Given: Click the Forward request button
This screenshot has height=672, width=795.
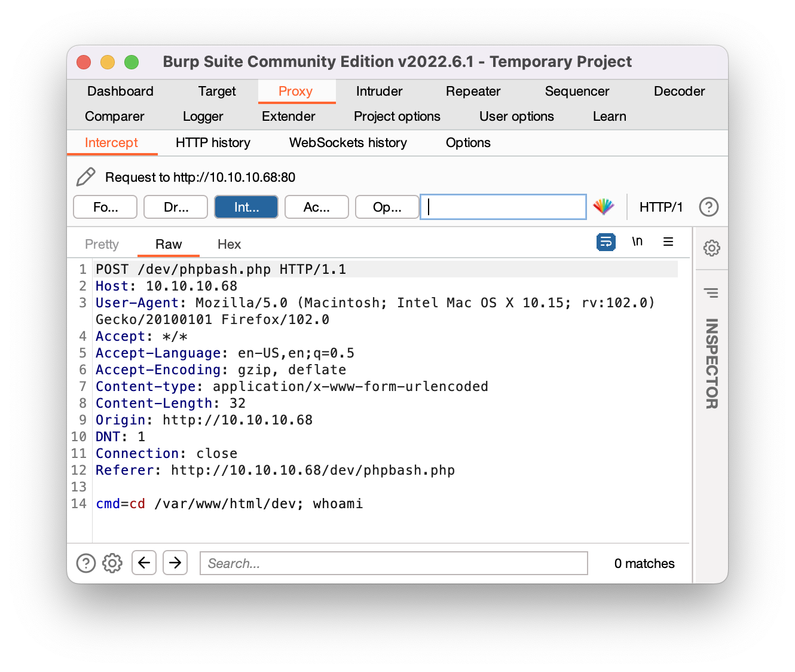Looking at the screenshot, I should (105, 207).
